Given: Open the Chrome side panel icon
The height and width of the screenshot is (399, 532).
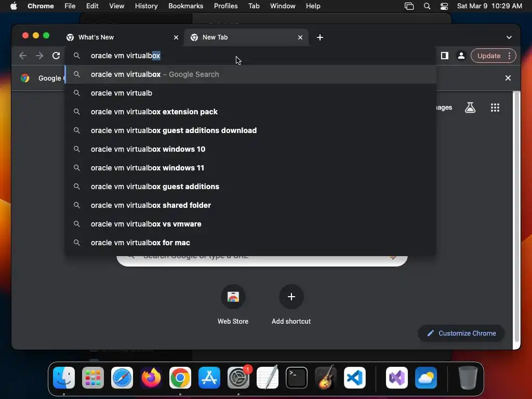Looking at the screenshot, I should [445, 56].
